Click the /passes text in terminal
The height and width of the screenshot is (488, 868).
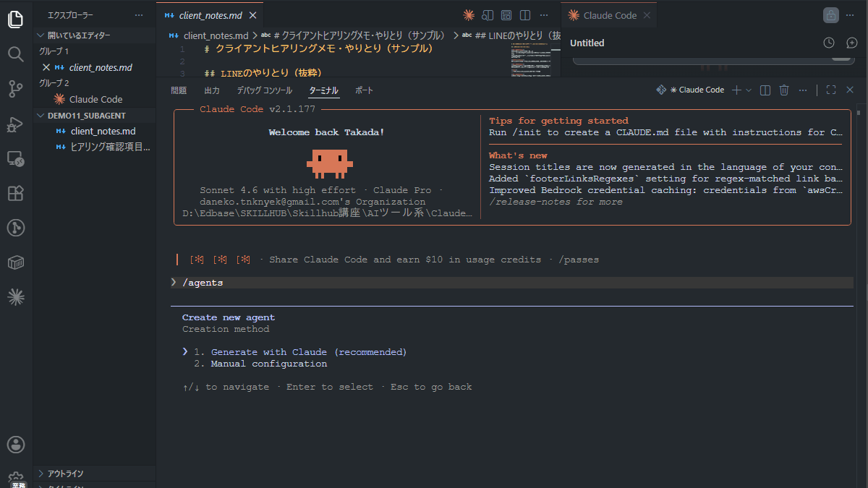[579, 260]
